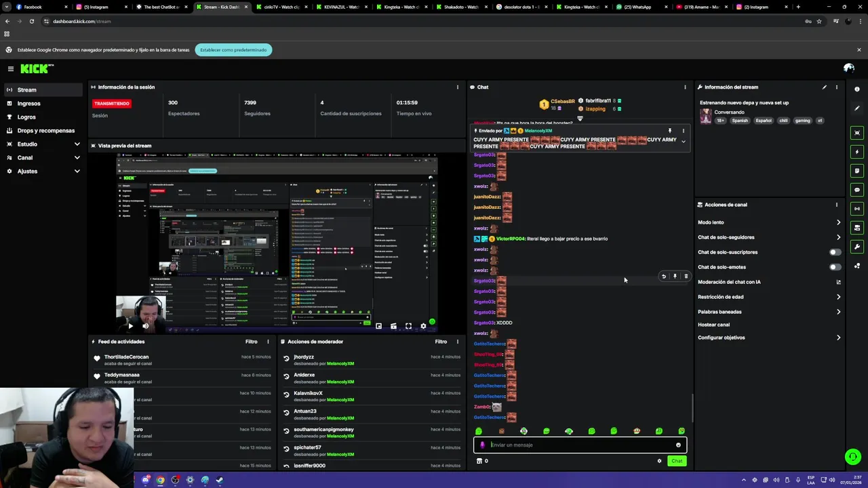Open Moderación del chat con IA stats icon
868x488 pixels.
[839, 282]
